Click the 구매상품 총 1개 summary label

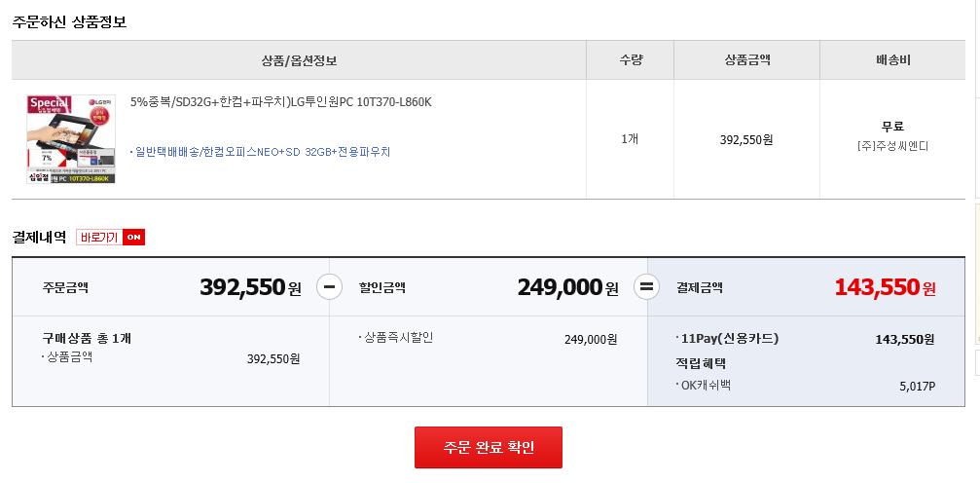coord(87,338)
